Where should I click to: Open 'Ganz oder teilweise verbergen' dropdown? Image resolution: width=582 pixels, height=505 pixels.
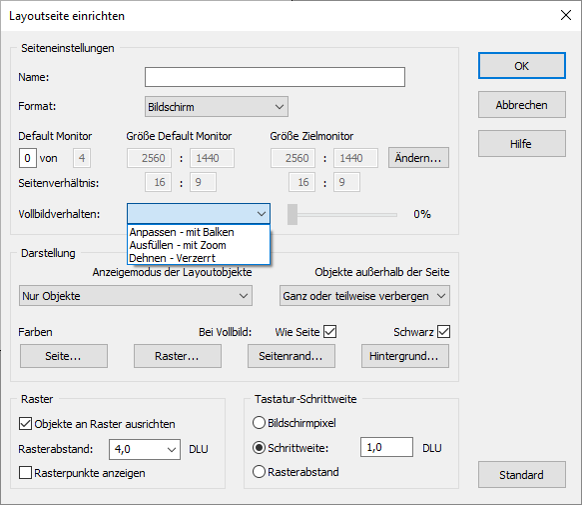pyautogui.click(x=364, y=296)
